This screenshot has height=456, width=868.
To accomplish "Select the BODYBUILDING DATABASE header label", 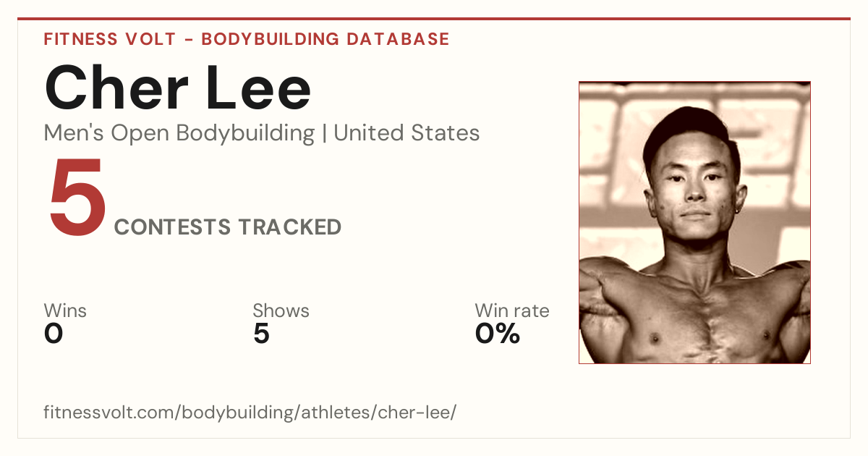I will 325,39.
